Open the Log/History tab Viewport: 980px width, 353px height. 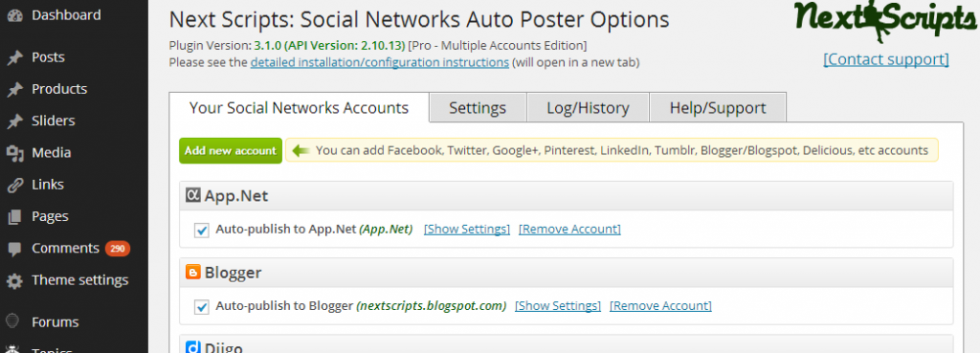(x=588, y=107)
